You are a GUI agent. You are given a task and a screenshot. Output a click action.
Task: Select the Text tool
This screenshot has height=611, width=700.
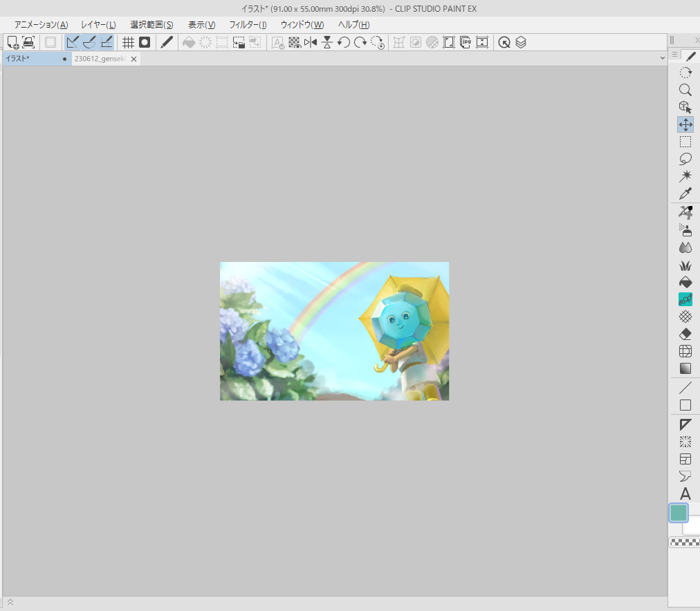[685, 493]
